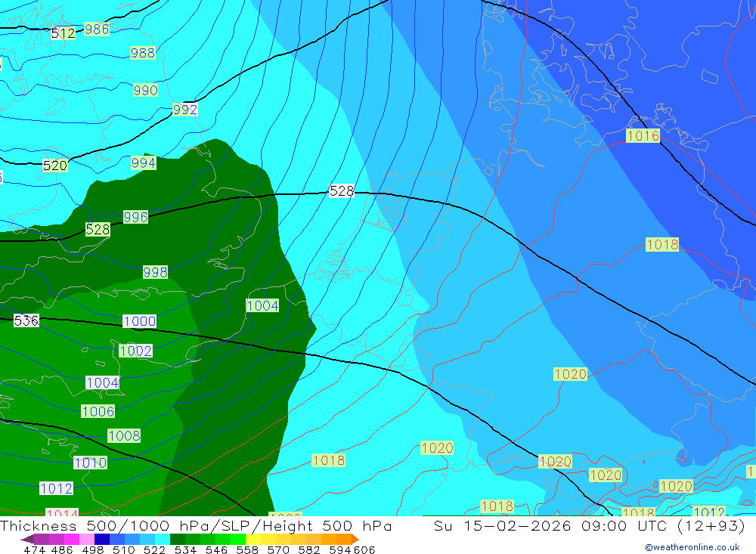Click the 1004 label right of the 998 isobar
Image resolution: width=756 pixels, height=554 pixels.
click(x=263, y=305)
